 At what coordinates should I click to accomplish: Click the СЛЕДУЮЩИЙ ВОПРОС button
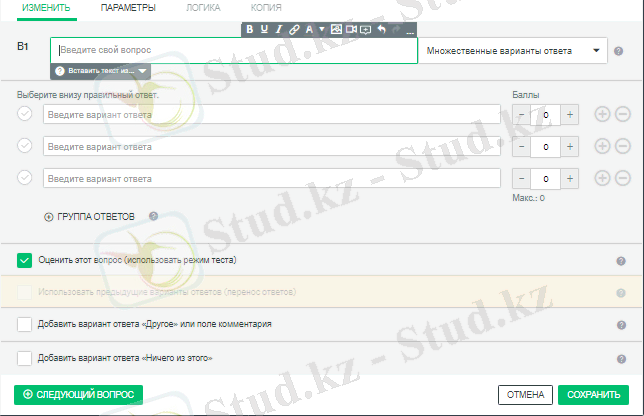78,395
